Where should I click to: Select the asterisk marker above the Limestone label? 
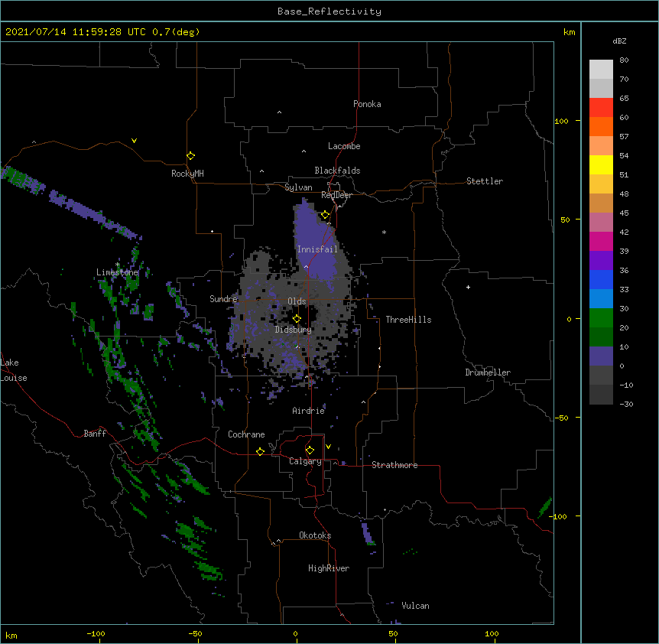118,265
